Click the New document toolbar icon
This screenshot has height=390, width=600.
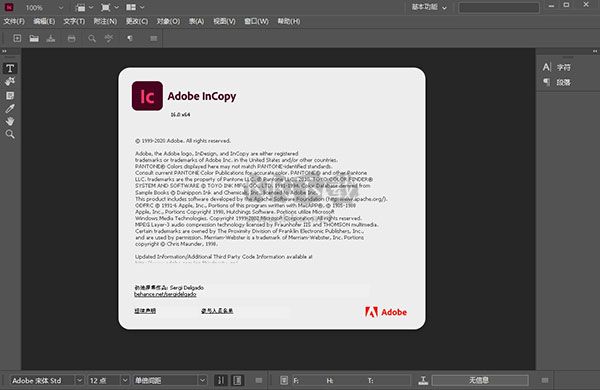coord(17,38)
